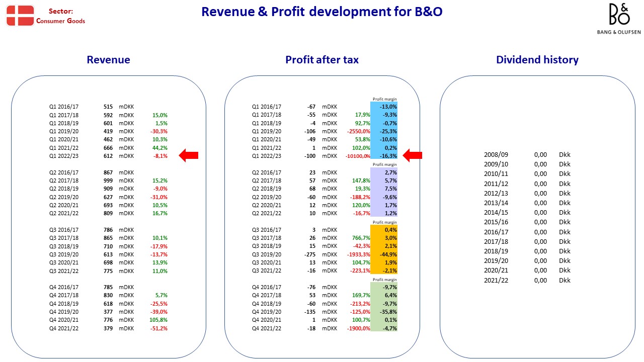The height and width of the screenshot is (362, 644).
Task: Click revenue value 865 for Q3 2017/18
Action: click(107, 238)
